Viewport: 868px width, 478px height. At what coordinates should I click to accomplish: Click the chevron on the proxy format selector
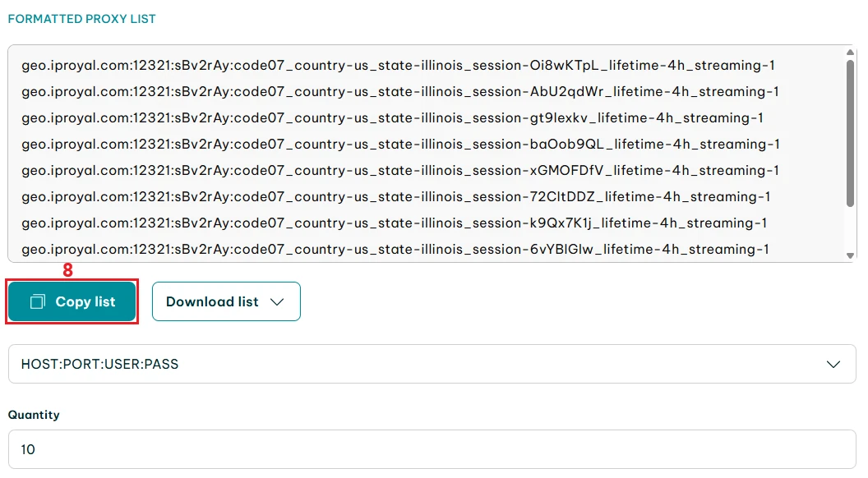833,364
